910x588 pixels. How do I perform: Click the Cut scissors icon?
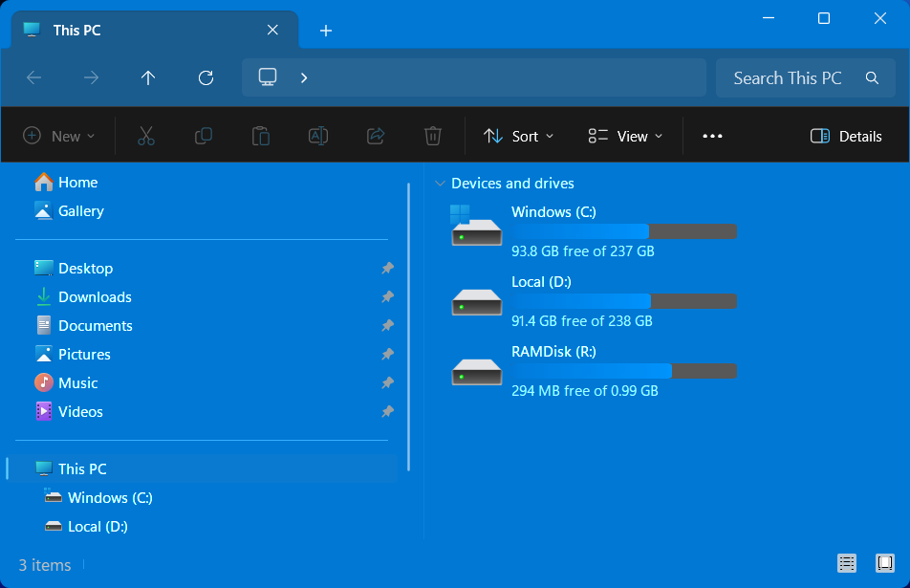coord(146,137)
